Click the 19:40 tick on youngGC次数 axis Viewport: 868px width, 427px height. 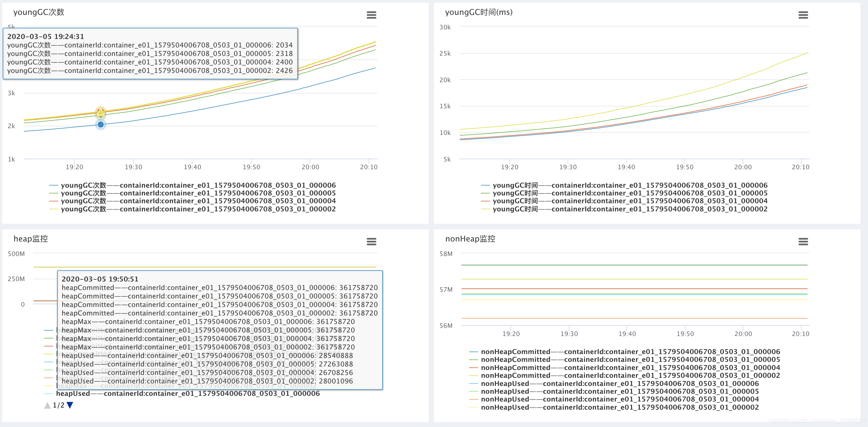coord(192,167)
